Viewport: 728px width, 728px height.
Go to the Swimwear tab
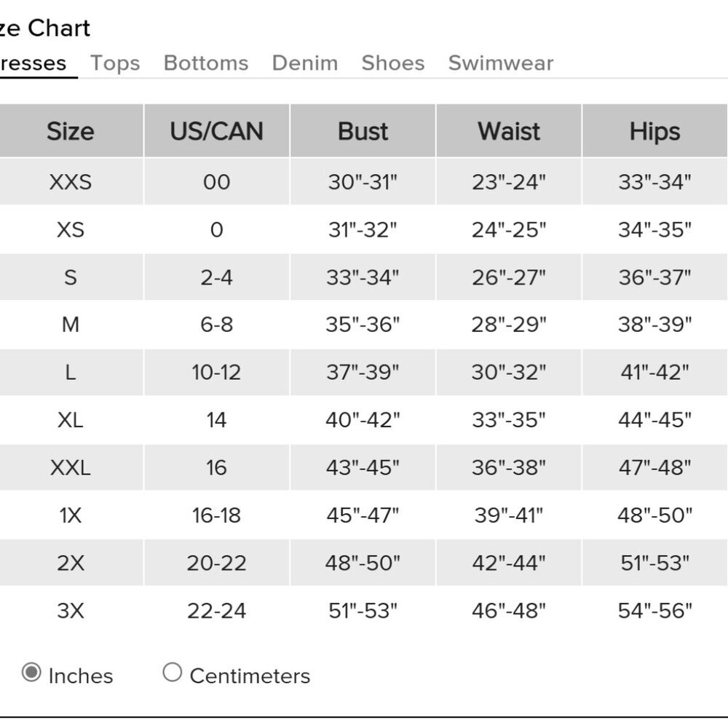(501, 63)
